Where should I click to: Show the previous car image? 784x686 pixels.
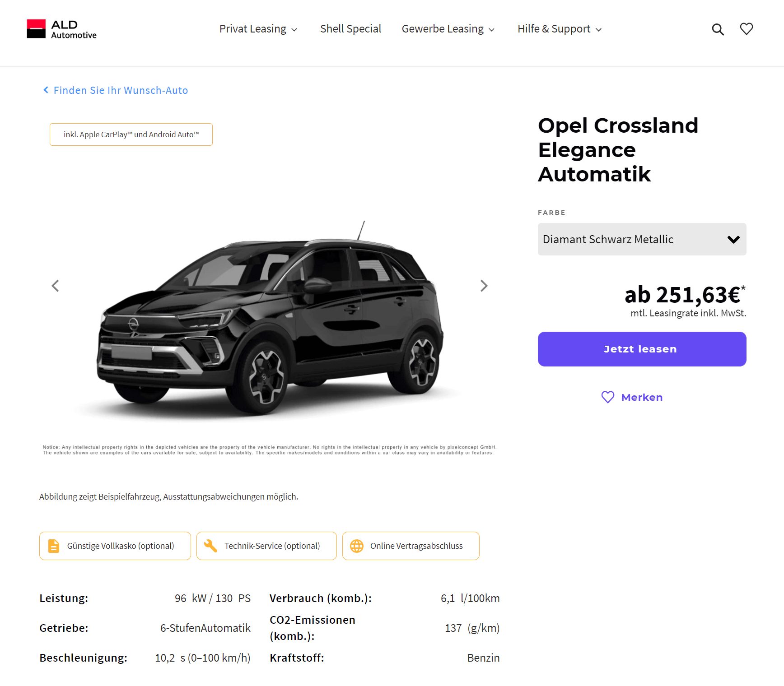pos(55,286)
